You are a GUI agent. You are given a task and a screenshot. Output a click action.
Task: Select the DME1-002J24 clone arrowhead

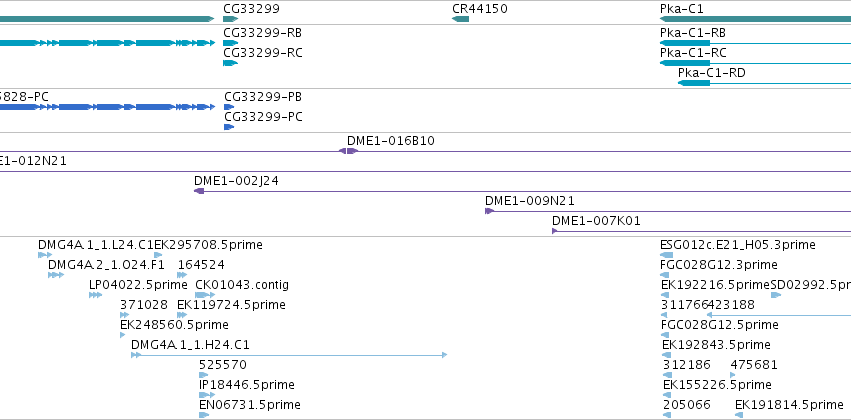point(199,191)
